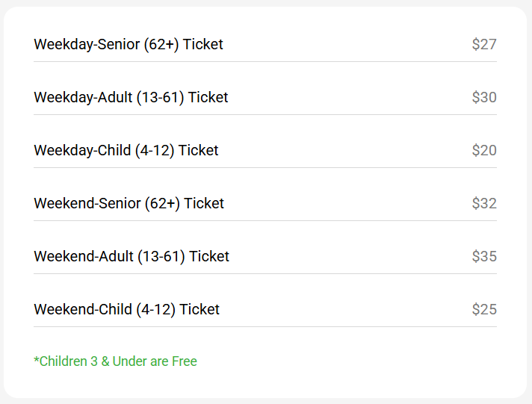Viewport: 532px width, 404px height.
Task: Click the Weekday-Adult ticket label
Action: point(131,97)
